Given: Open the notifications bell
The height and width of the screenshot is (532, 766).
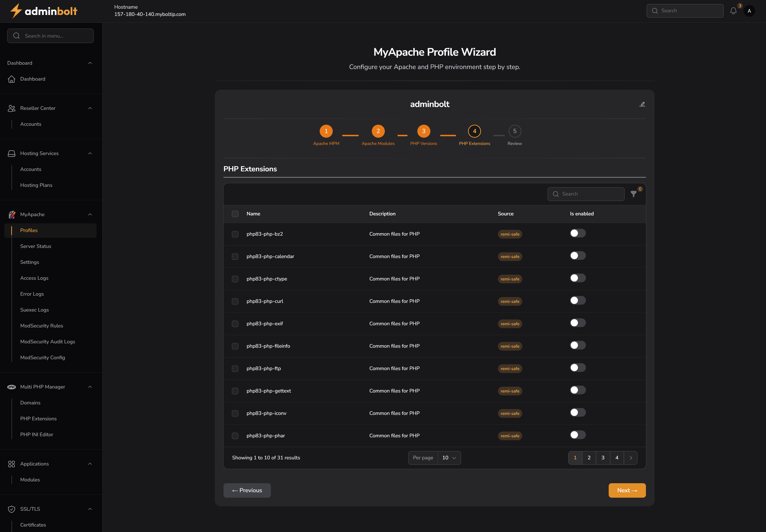Looking at the screenshot, I should pyautogui.click(x=733, y=11).
